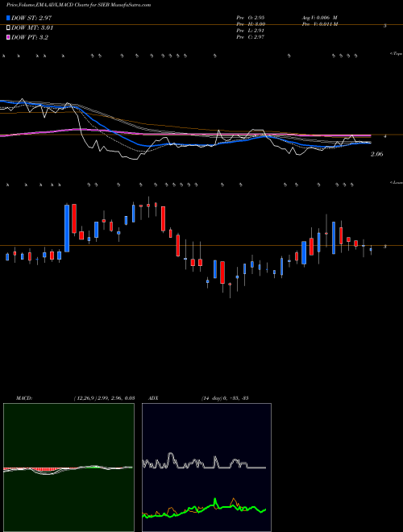Select the 'DOW PT: 3.2' legend label
Screen dimensions: 403x532
tap(30, 37)
